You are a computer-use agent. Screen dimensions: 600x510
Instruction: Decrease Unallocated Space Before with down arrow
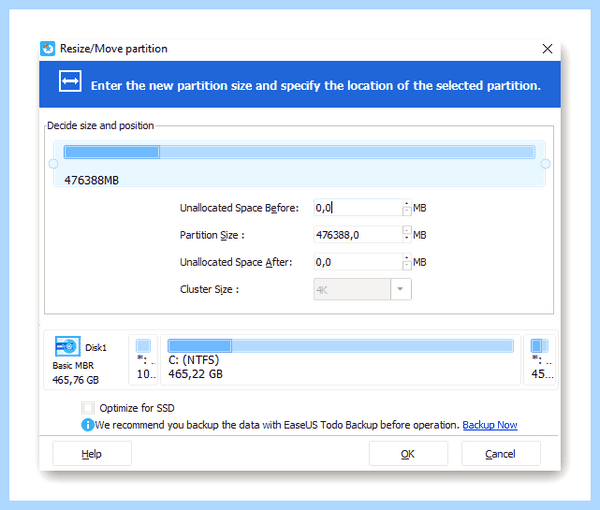[407, 212]
